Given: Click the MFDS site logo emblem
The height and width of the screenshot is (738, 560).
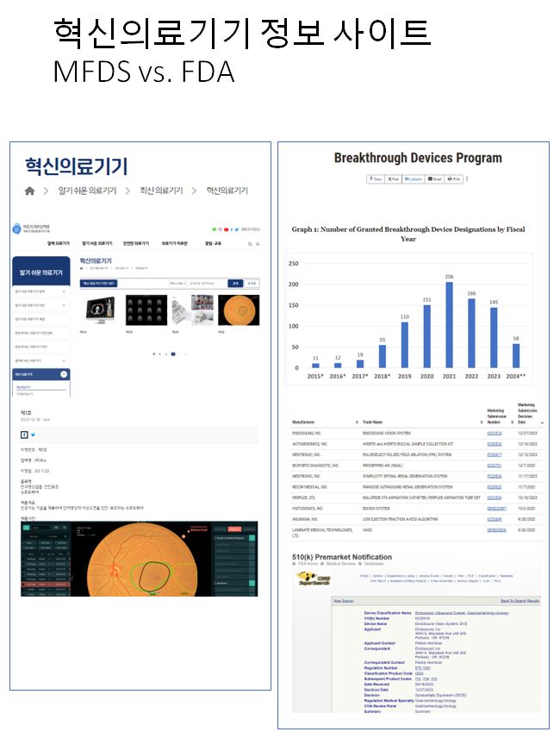Looking at the screenshot, I should [x=17, y=229].
